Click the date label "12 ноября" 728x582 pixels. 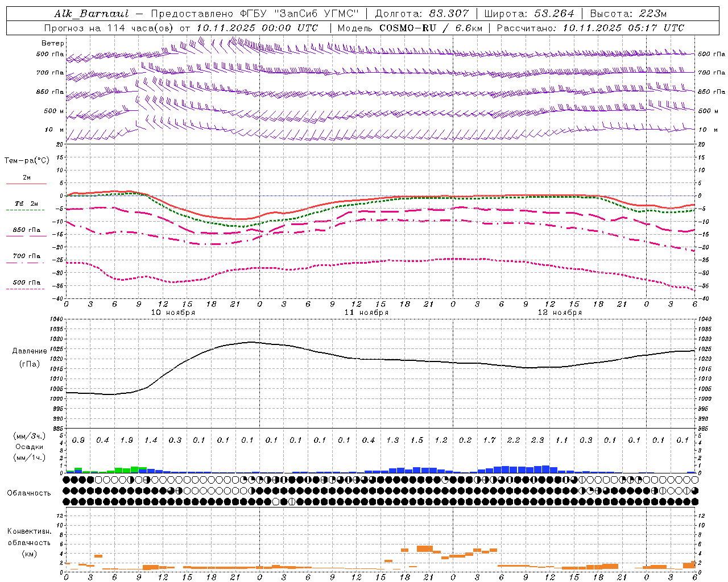[x=560, y=313]
